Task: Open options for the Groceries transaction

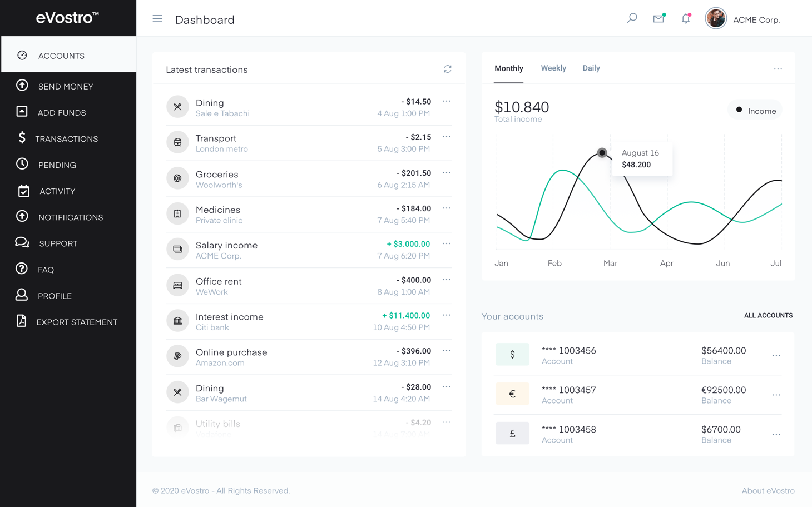Action: click(x=447, y=173)
